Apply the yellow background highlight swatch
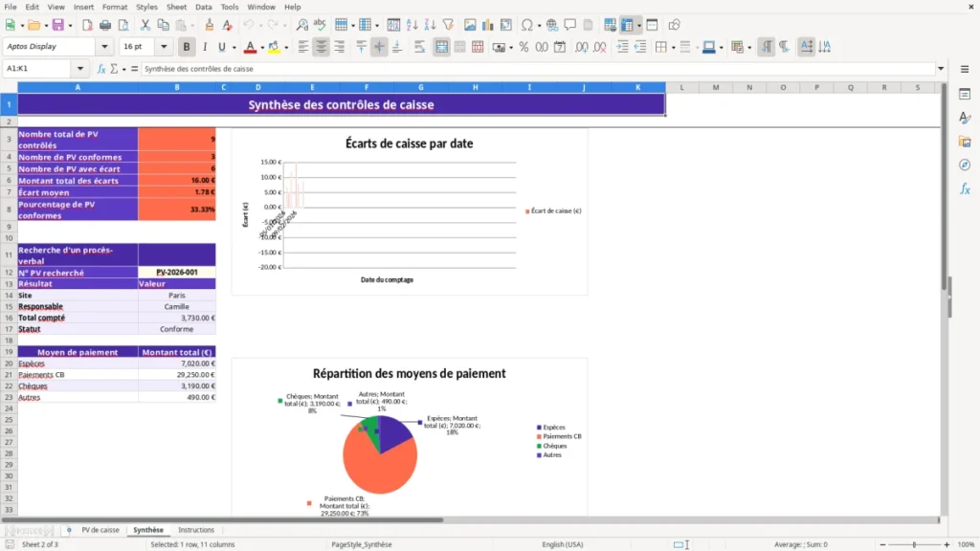This screenshot has width=980, height=551. [274, 47]
